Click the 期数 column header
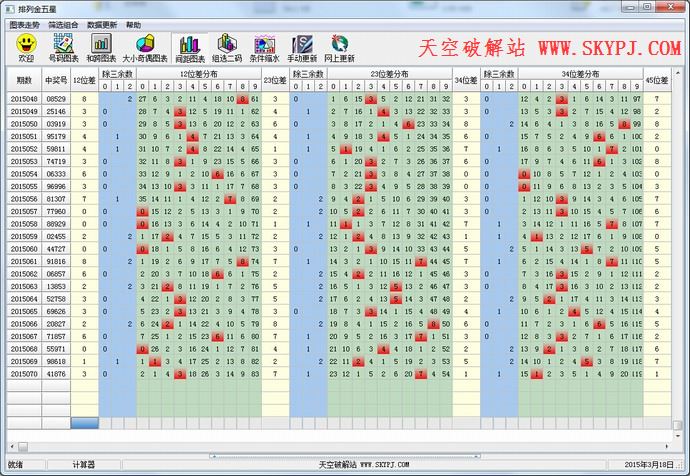This screenshot has height=476, width=690. [x=24, y=79]
